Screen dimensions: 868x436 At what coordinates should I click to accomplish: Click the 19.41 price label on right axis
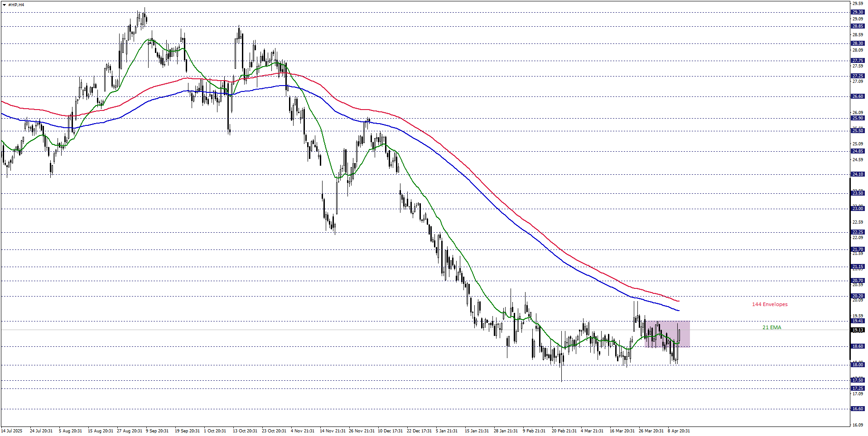pyautogui.click(x=858, y=321)
